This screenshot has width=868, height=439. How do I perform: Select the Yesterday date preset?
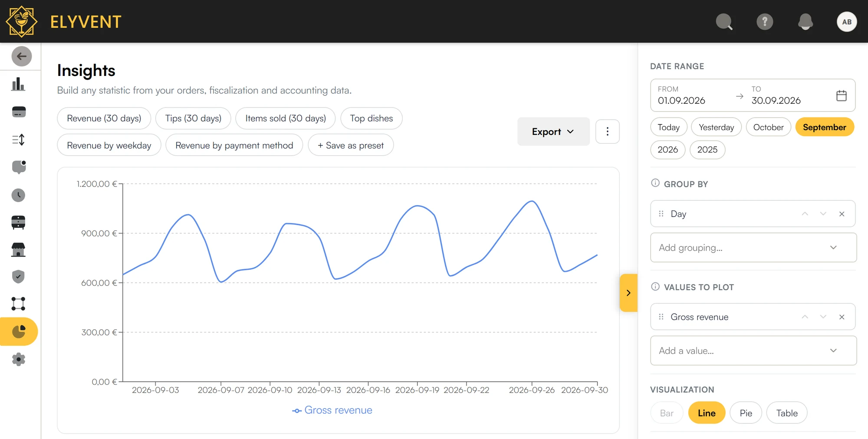[x=716, y=127]
